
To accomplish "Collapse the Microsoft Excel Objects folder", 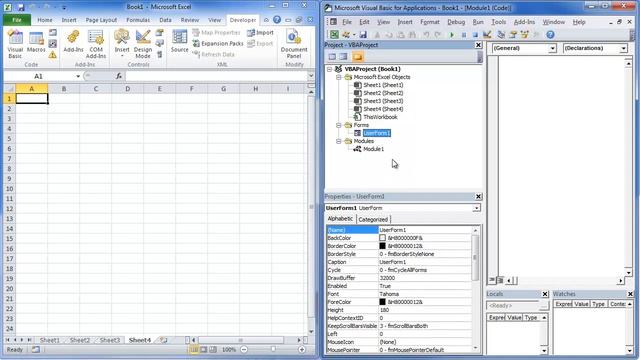I will point(338,77).
